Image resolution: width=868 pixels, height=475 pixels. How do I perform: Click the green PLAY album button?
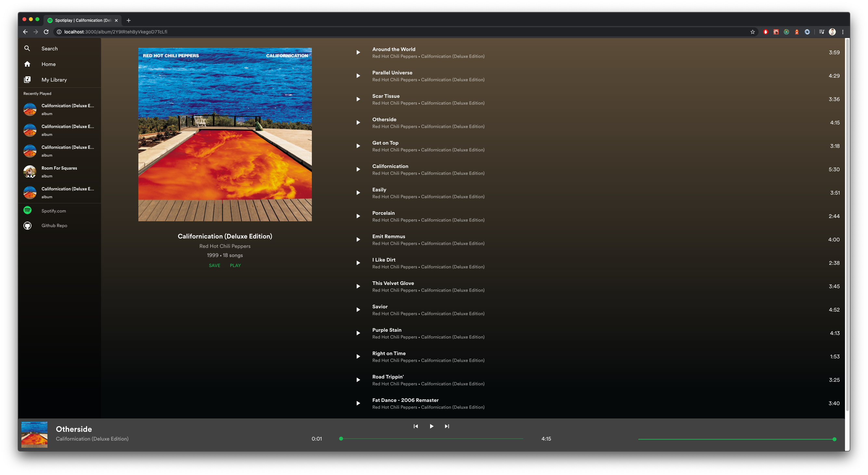235,265
